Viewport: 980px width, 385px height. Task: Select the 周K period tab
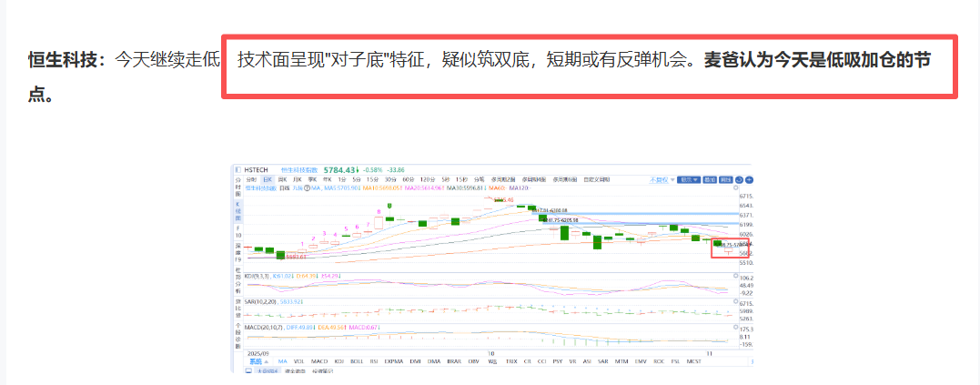tap(282, 180)
